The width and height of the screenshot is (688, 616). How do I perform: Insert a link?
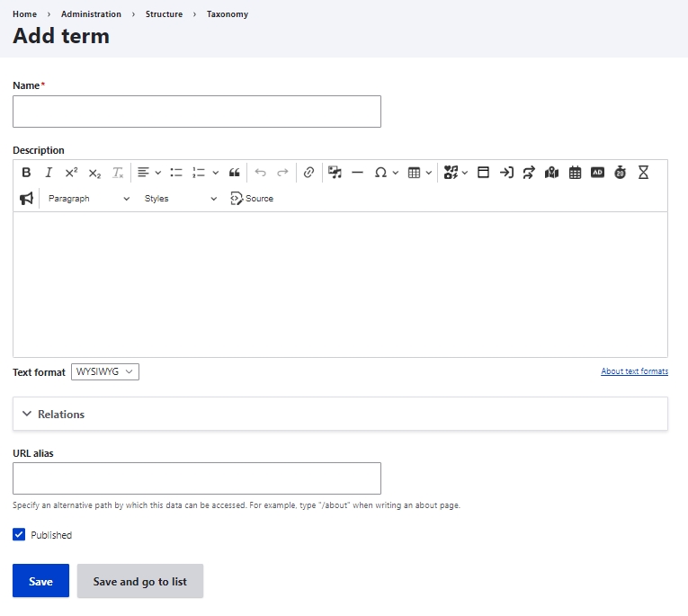point(308,173)
